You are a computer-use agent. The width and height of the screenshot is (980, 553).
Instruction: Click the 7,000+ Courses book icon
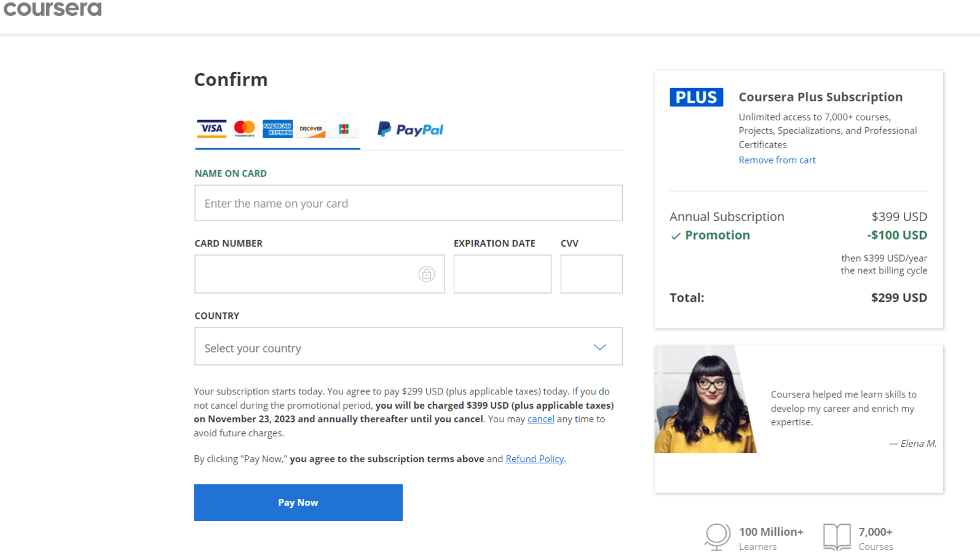point(836,536)
